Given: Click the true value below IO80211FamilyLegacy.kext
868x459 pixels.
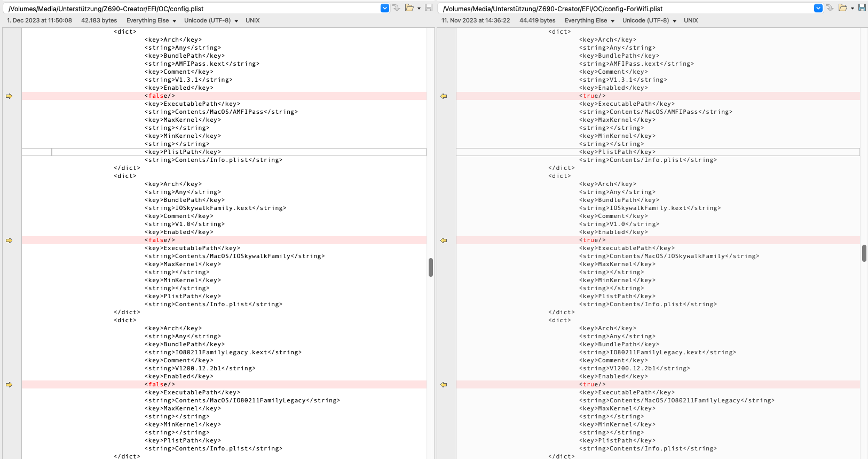Looking at the screenshot, I should [593, 385].
